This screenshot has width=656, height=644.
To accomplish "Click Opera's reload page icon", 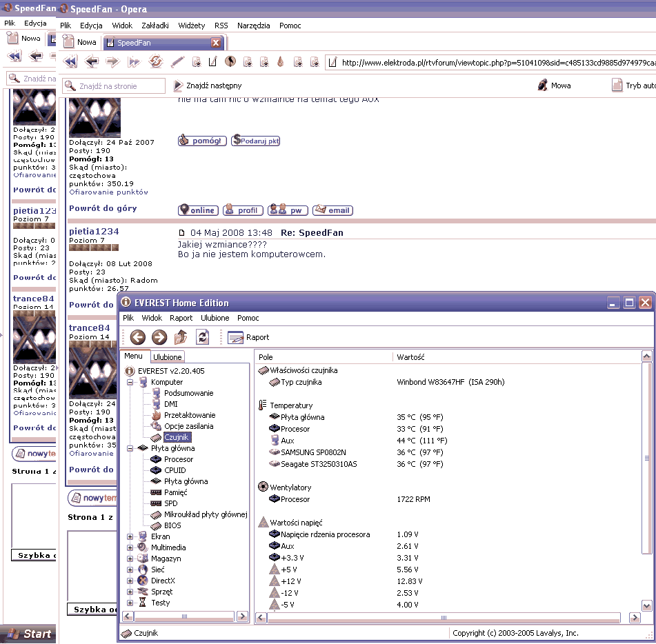I will point(156,62).
